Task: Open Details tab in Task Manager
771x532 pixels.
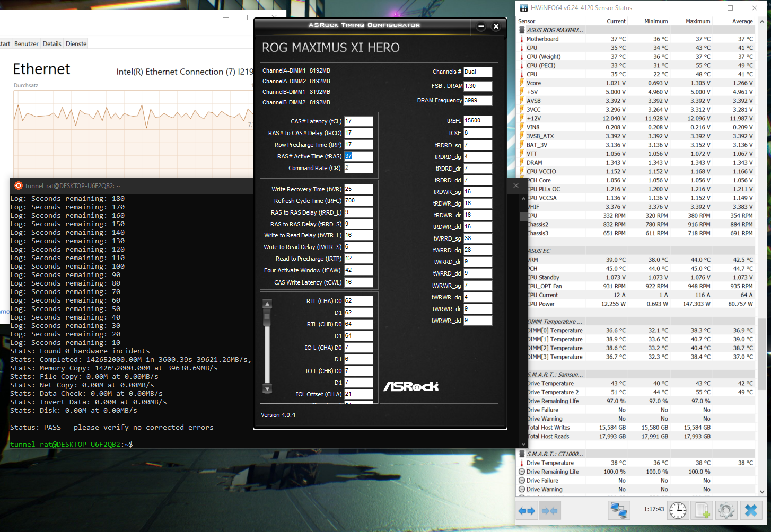Action: pos(52,44)
